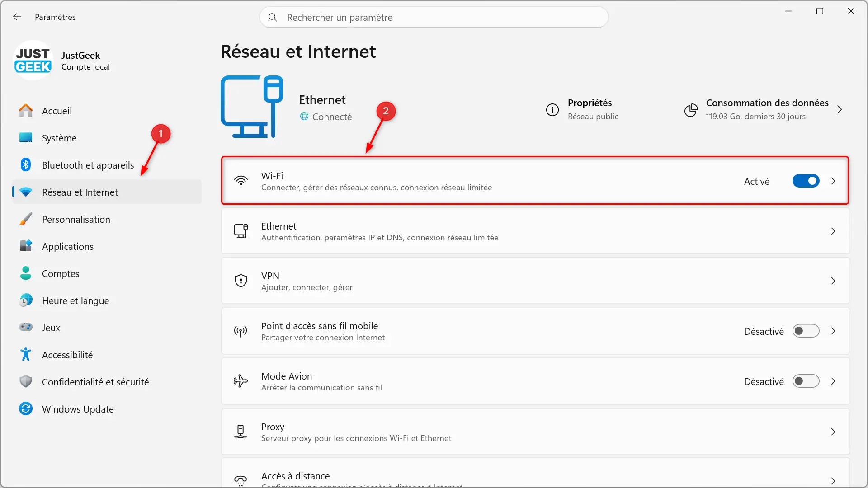Image resolution: width=868 pixels, height=488 pixels.
Task: Open Accès à distance row chevron
Action: pos(833,481)
